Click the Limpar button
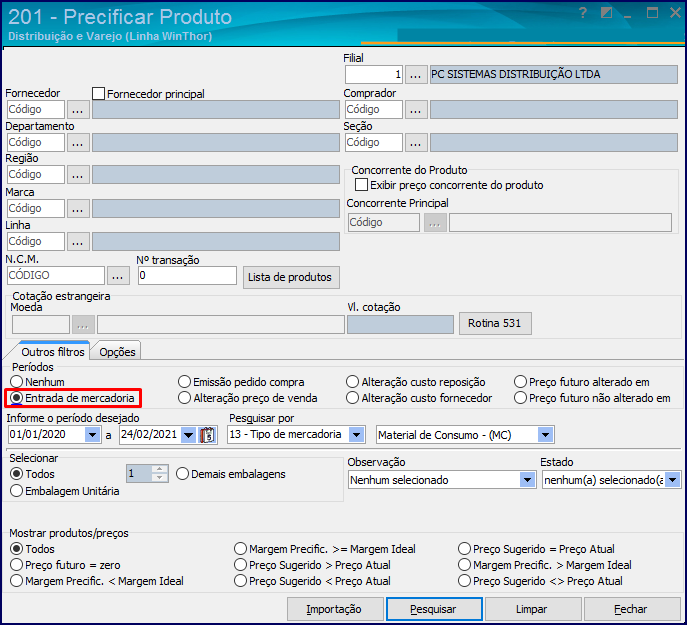This screenshot has width=687, height=625. 532,609
